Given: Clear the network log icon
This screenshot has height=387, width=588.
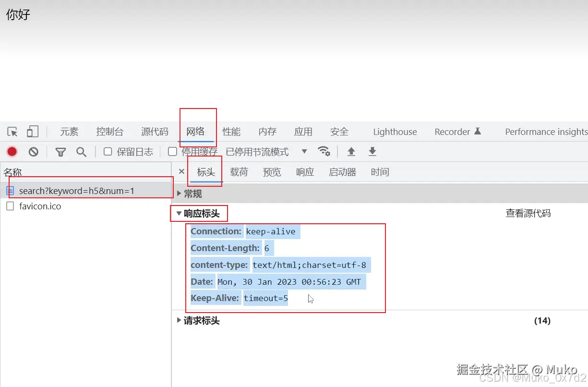Looking at the screenshot, I should [x=33, y=152].
